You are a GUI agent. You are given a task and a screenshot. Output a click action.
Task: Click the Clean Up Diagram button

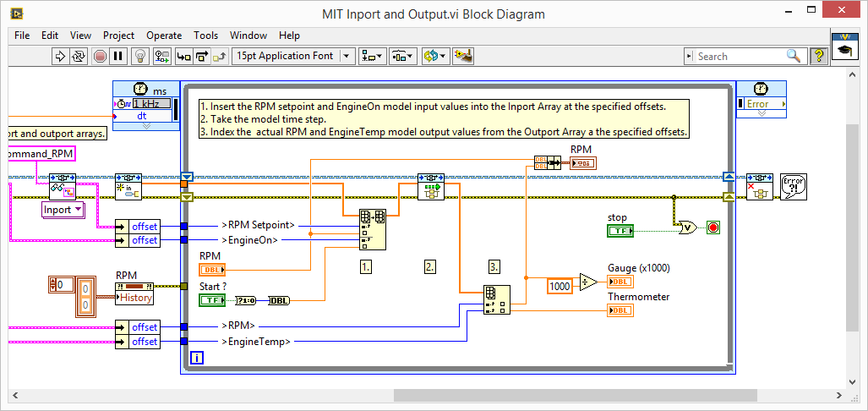tap(463, 56)
